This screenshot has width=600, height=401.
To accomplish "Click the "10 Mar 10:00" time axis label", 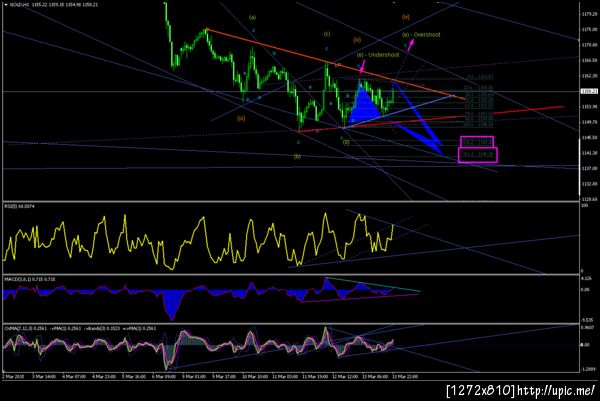I will pyautogui.click(x=255, y=377).
